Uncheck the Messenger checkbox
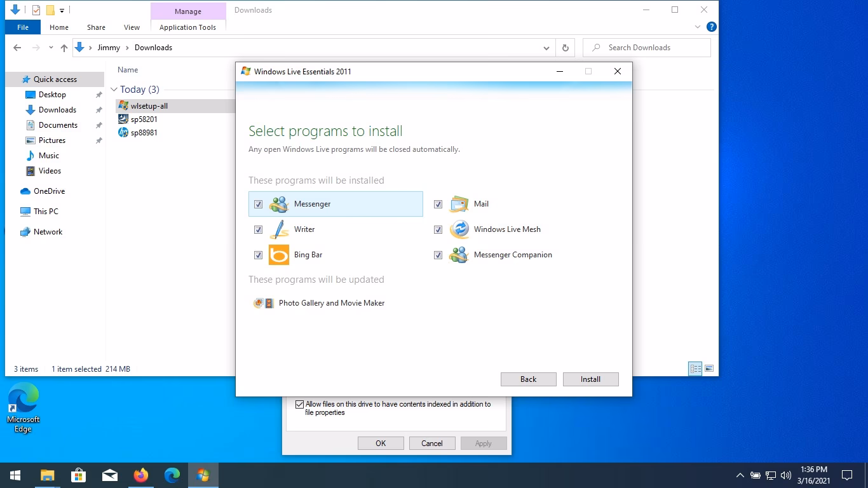Screen dimensions: 868x488 point(258,204)
